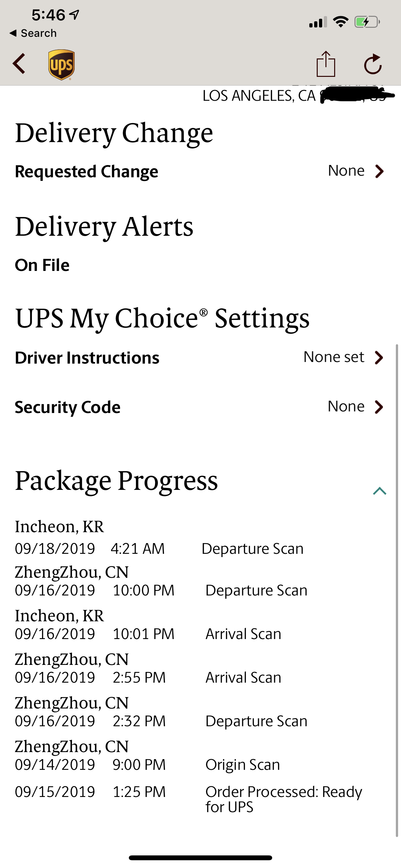Open Security Code chevron
401x868 pixels.
(x=379, y=407)
